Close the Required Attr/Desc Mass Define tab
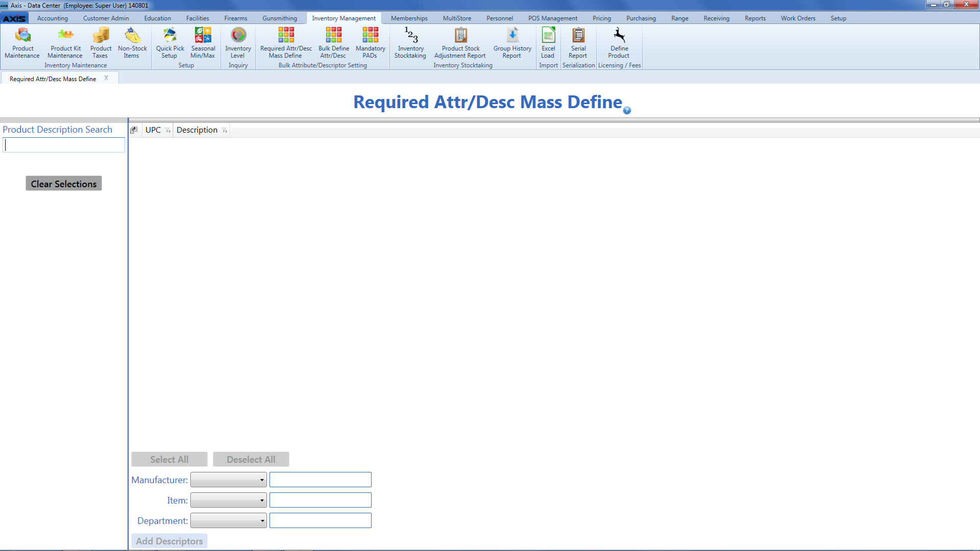 pyautogui.click(x=106, y=78)
